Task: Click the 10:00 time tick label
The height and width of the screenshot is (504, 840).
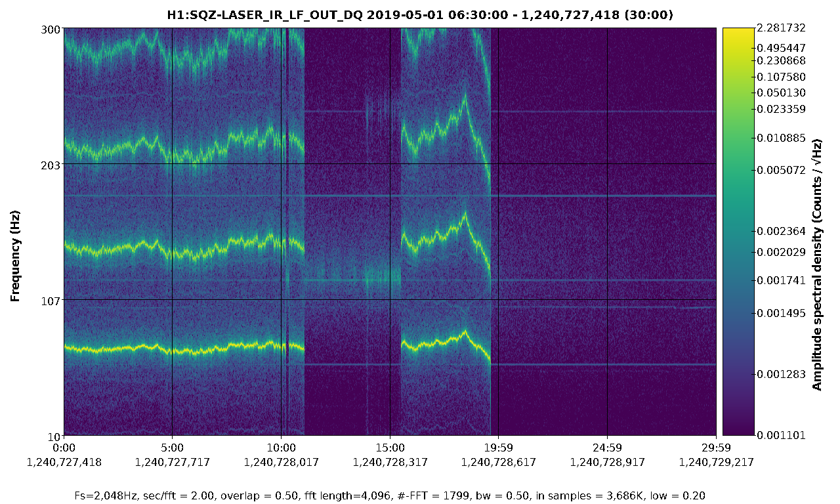Action: click(281, 449)
